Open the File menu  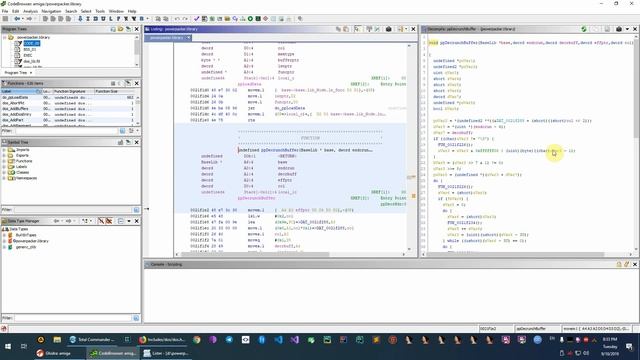5,11
